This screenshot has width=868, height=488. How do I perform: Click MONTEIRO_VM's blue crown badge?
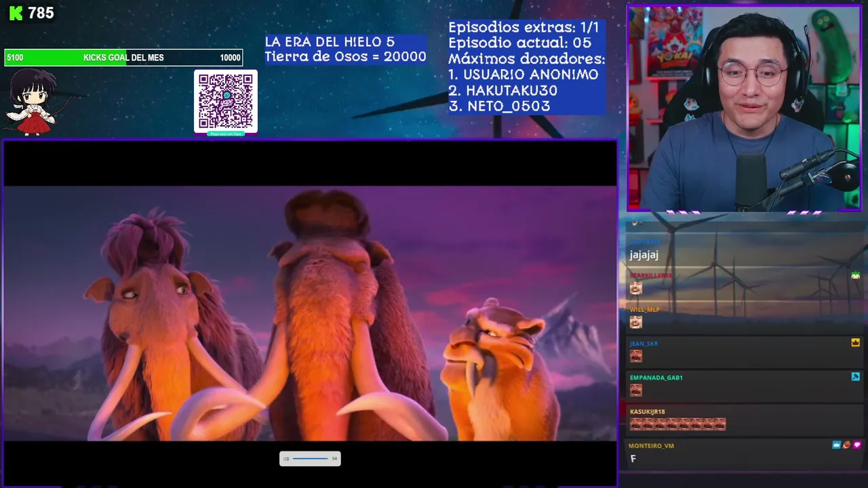click(x=836, y=445)
